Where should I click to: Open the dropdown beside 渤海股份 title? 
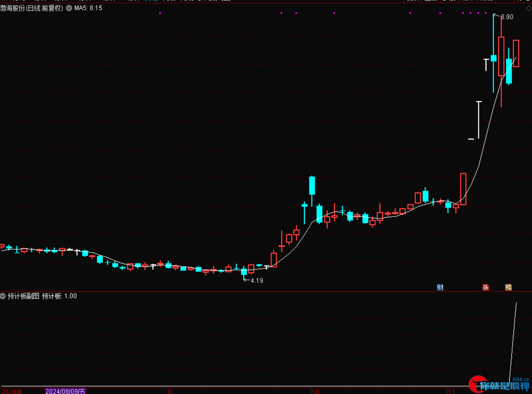(69, 8)
